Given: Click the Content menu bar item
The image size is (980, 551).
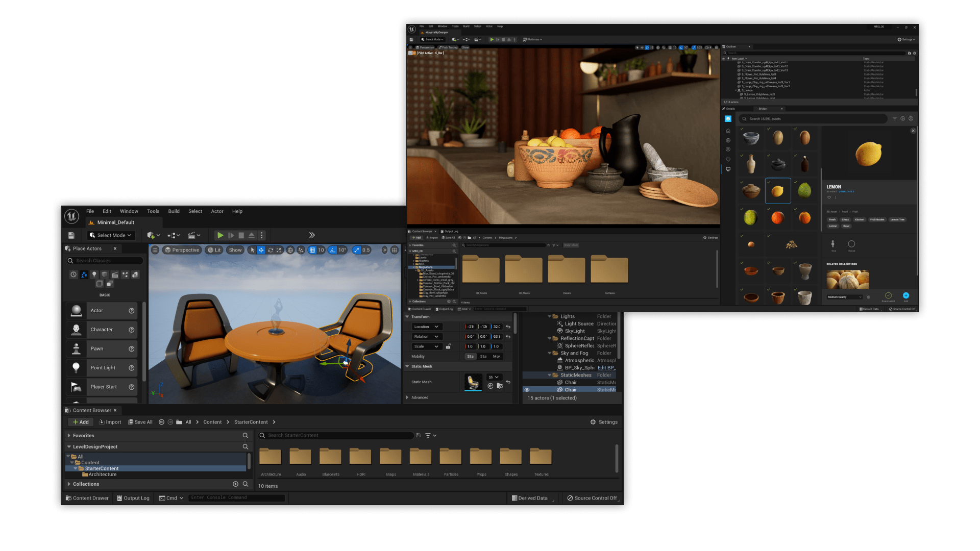Looking at the screenshot, I should tap(212, 422).
